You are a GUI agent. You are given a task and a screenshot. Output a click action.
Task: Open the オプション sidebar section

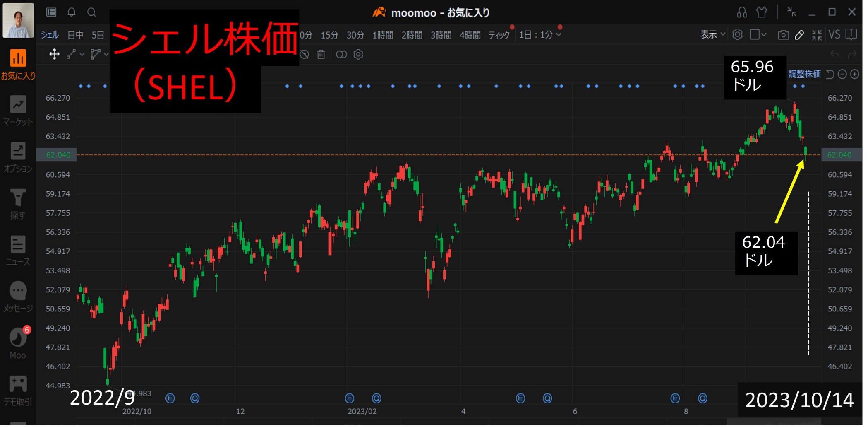click(18, 157)
